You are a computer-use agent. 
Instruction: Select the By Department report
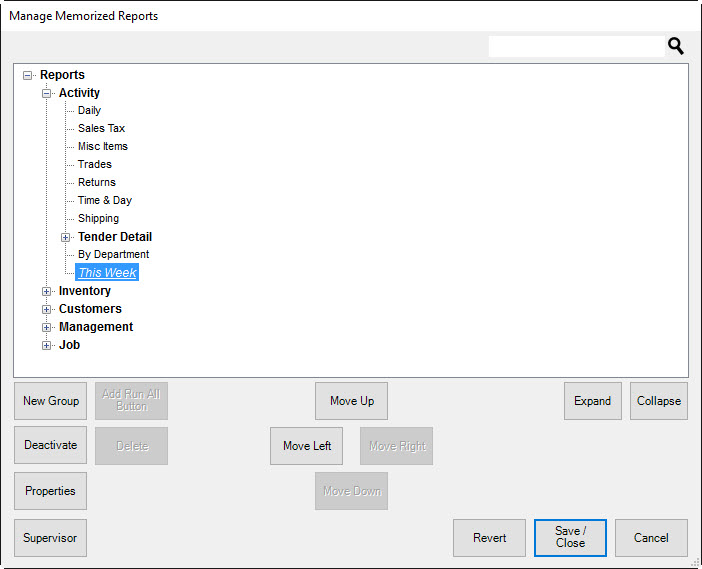click(113, 255)
